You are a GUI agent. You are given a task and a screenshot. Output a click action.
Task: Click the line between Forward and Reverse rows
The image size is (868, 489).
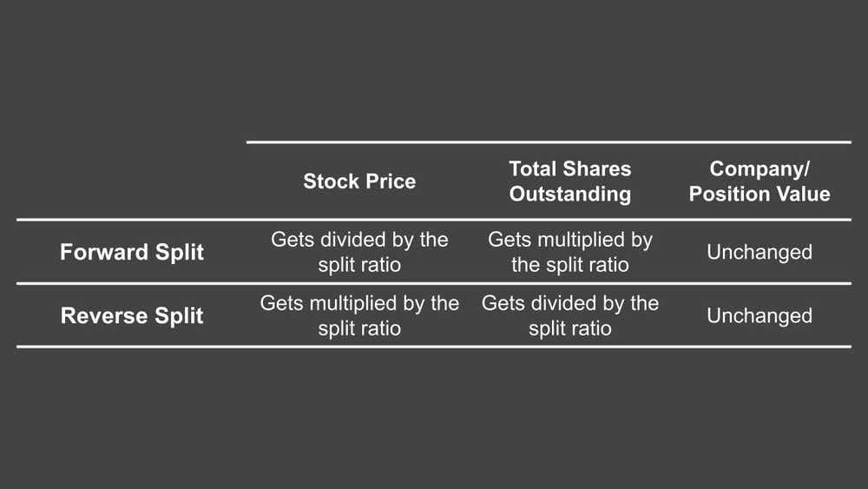[x=434, y=283]
